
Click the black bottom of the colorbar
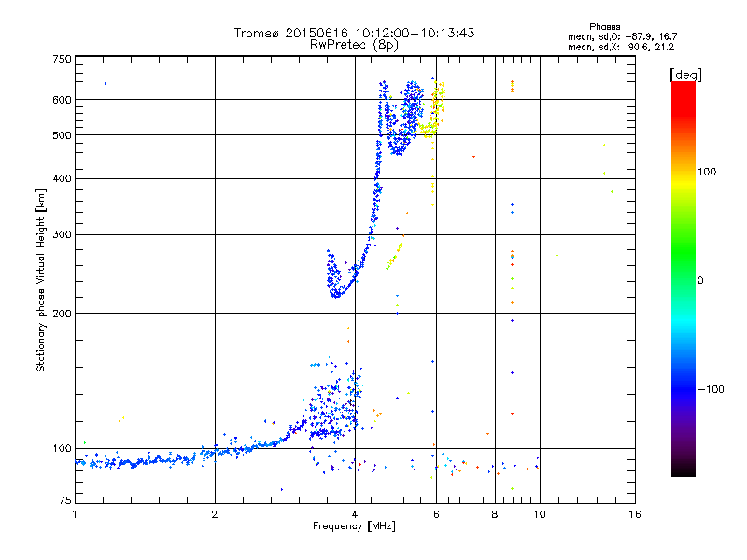pyautogui.click(x=684, y=469)
